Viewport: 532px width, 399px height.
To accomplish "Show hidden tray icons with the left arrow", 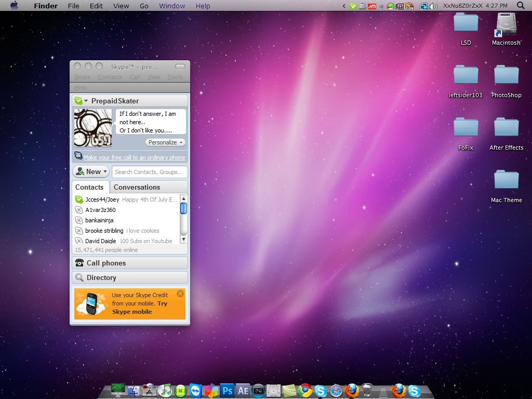I will click(344, 6).
